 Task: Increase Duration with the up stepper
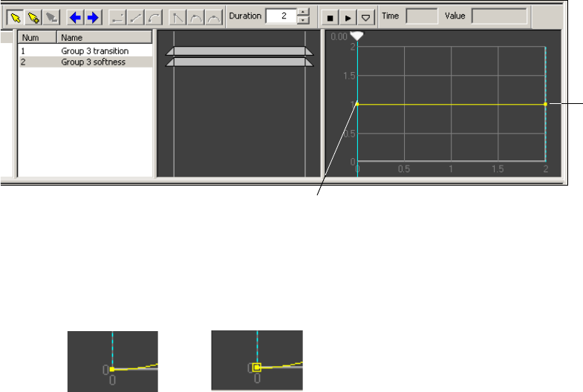tap(304, 13)
